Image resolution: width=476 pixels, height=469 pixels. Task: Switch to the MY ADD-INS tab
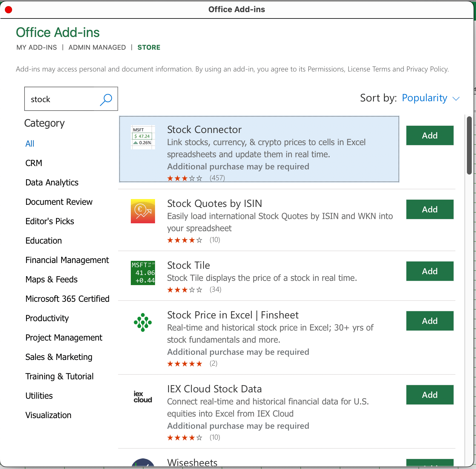point(37,48)
